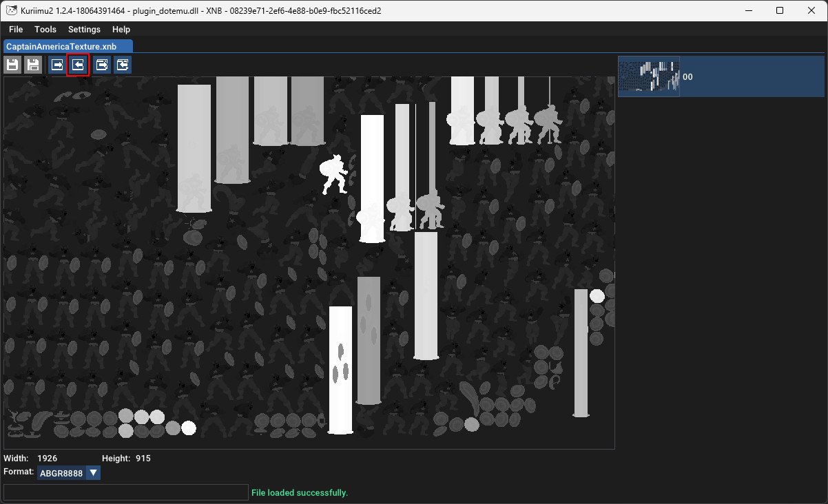Close the Kuriimu2 window

pyautogui.click(x=811, y=11)
